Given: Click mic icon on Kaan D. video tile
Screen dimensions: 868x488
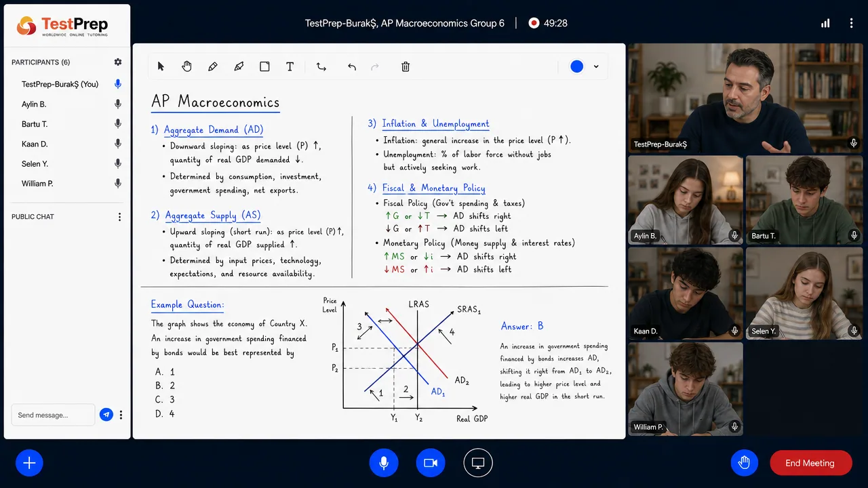Looking at the screenshot, I should (x=734, y=331).
